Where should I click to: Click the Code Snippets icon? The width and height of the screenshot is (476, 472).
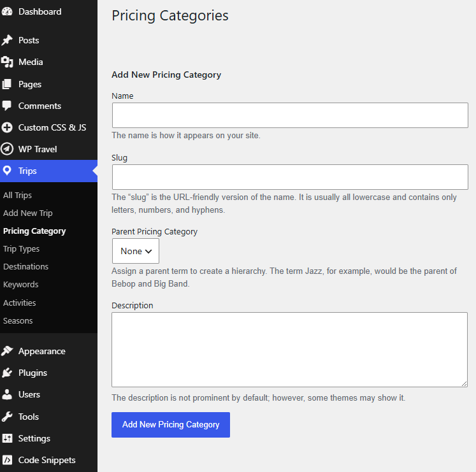7,460
